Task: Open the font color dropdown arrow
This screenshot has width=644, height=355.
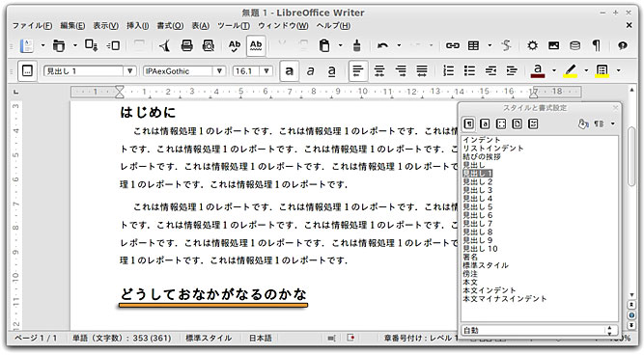Action: coord(554,71)
